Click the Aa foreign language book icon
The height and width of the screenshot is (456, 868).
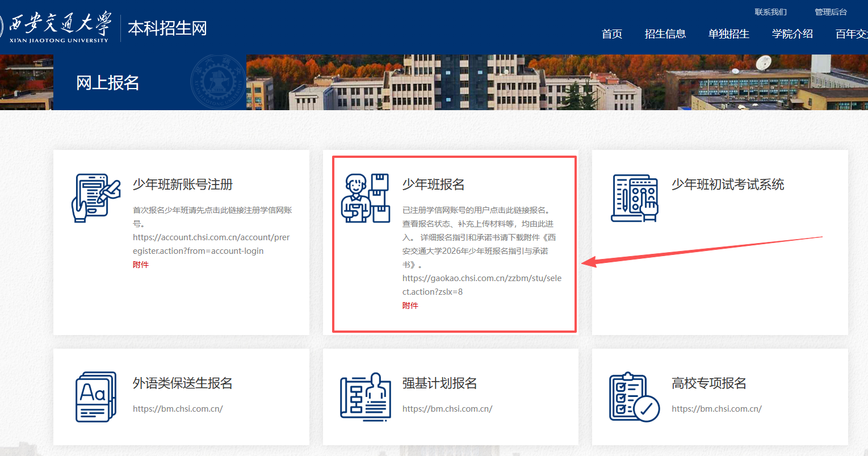(96, 396)
